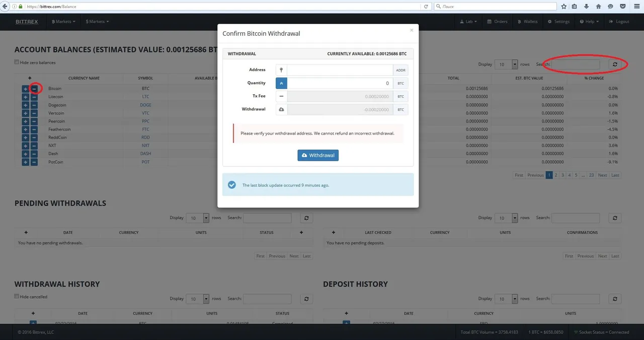644x340 pixels.
Task: Bookmark this page with the star icon
Action: point(564,7)
